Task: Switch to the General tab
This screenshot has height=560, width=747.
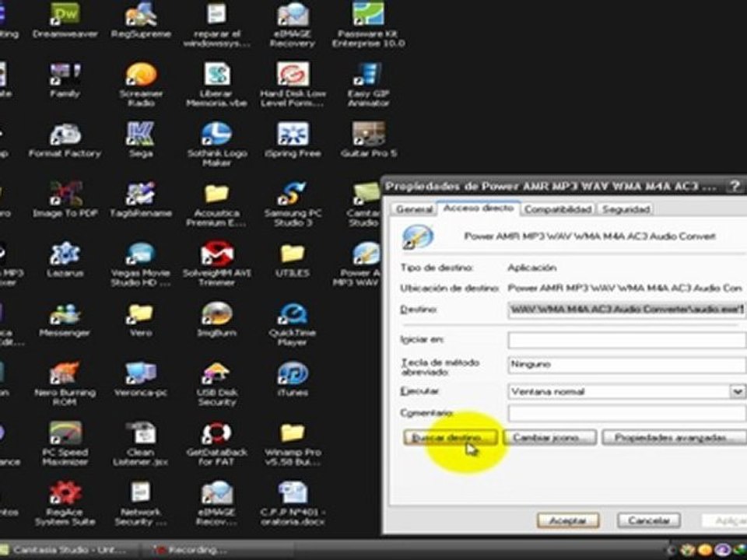Action: pyautogui.click(x=415, y=209)
